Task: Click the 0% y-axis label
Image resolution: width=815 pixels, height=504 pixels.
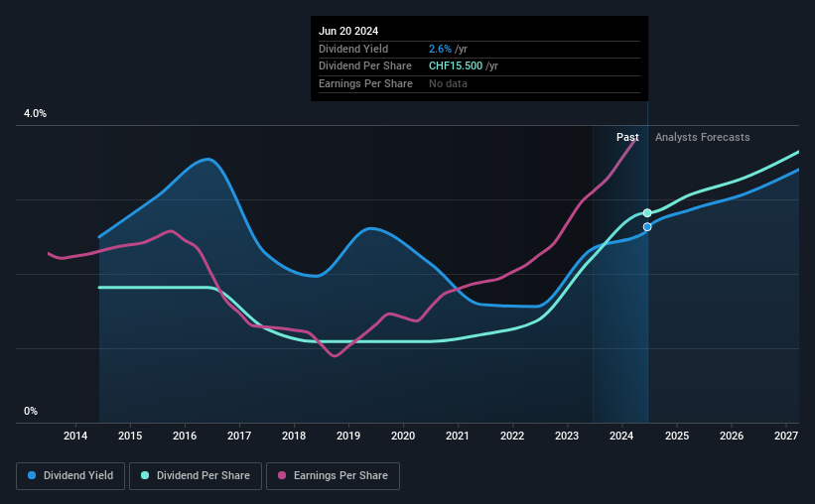Action: coord(31,412)
